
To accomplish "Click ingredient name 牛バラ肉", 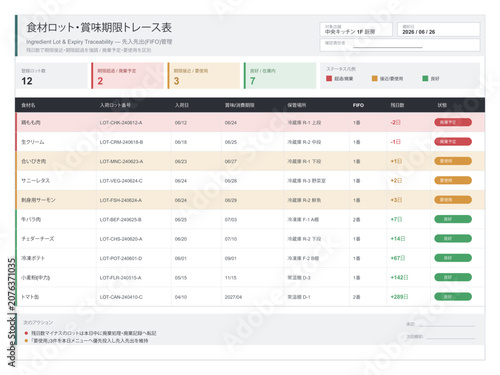I will pyautogui.click(x=31, y=219).
